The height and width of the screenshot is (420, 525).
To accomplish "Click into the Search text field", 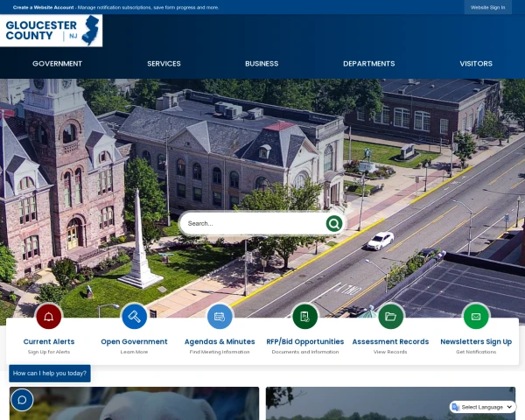I will coord(252,223).
